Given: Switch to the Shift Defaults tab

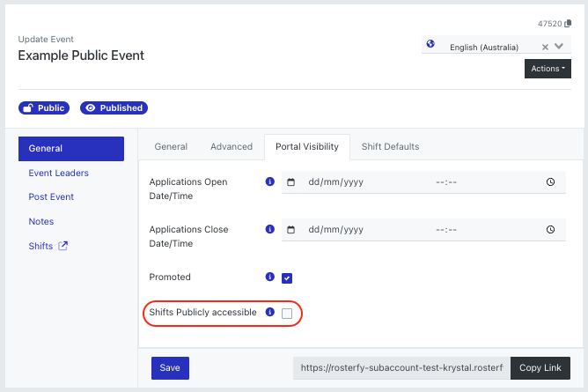Looking at the screenshot, I should point(390,147).
